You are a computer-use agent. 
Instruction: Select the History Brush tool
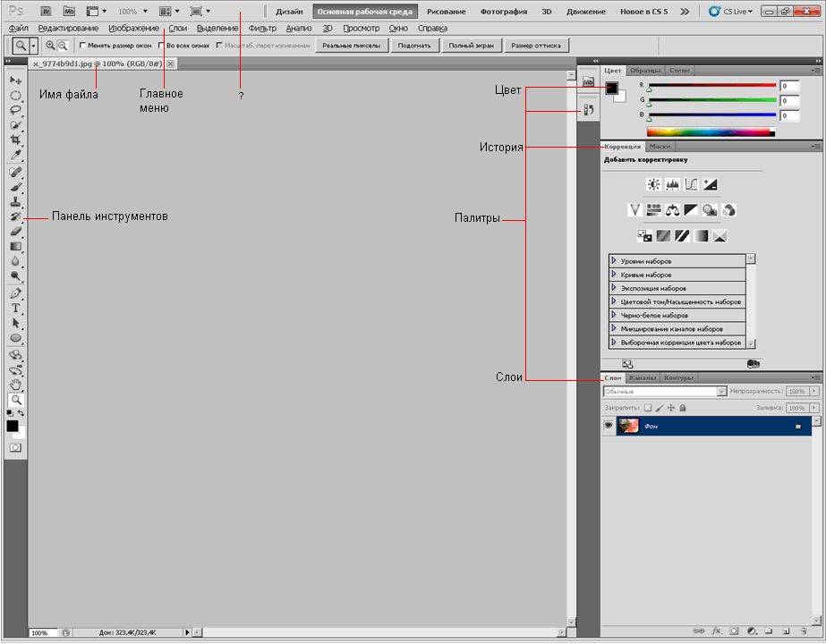[x=16, y=216]
